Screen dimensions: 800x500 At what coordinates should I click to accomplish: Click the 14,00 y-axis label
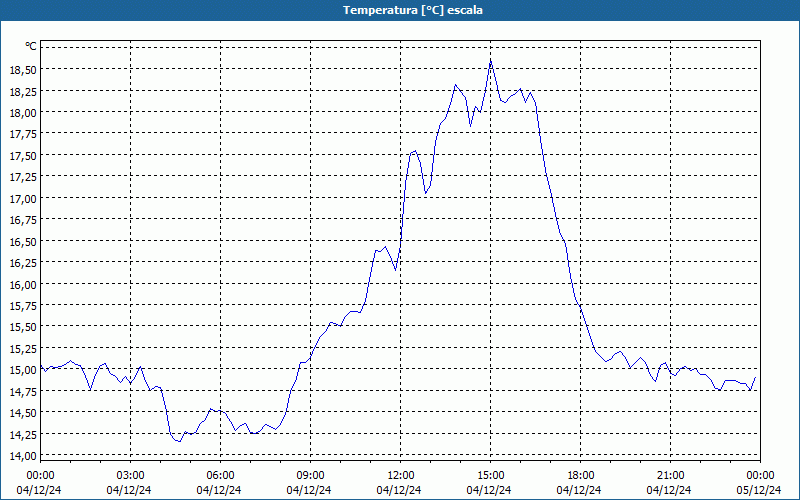23,456
